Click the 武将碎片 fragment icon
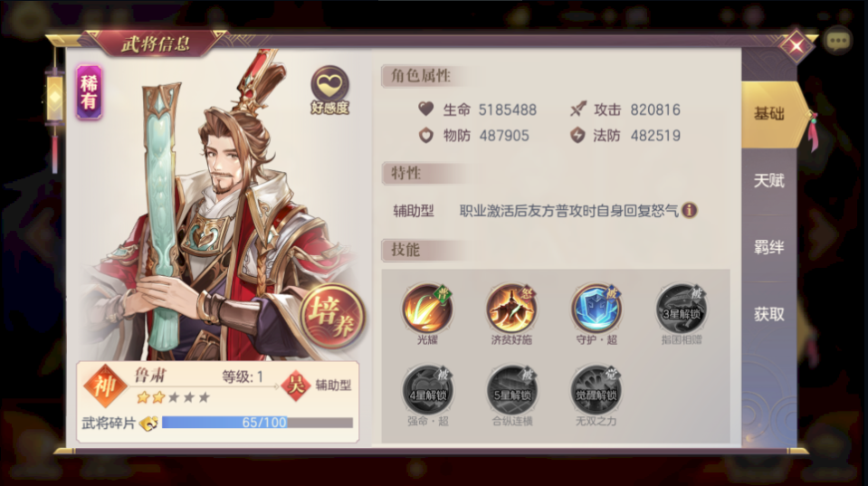This screenshot has width=868, height=486. click(148, 424)
